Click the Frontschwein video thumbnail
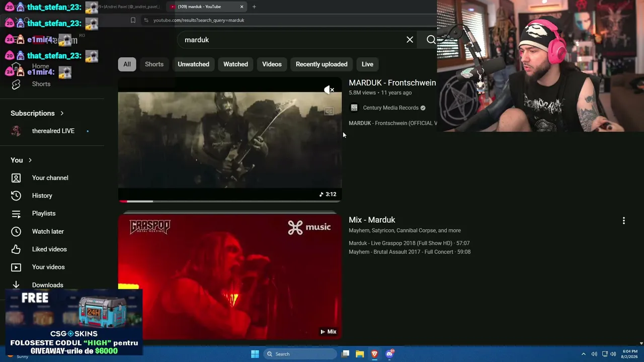This screenshot has width=644, height=362. coord(230,140)
